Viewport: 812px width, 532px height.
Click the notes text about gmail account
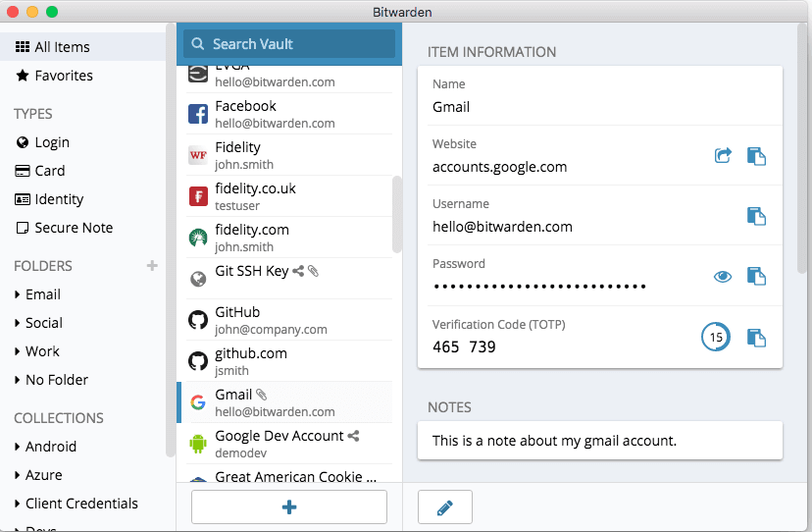click(x=554, y=441)
